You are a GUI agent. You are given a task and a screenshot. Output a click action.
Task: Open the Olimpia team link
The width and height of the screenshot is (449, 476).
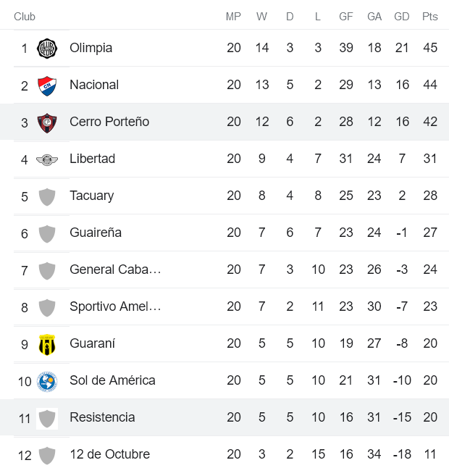[x=91, y=48]
